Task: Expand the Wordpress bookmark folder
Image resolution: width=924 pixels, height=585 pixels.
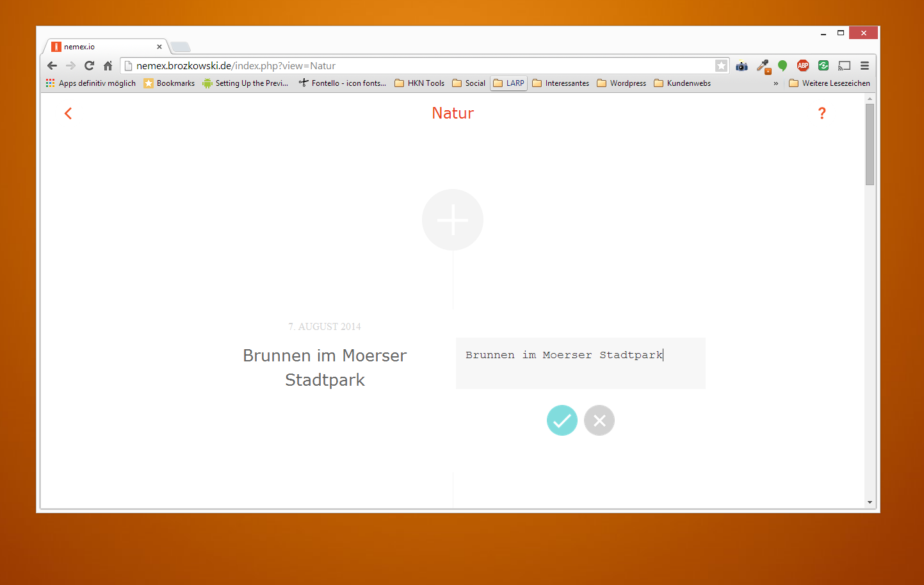Action: tap(622, 83)
